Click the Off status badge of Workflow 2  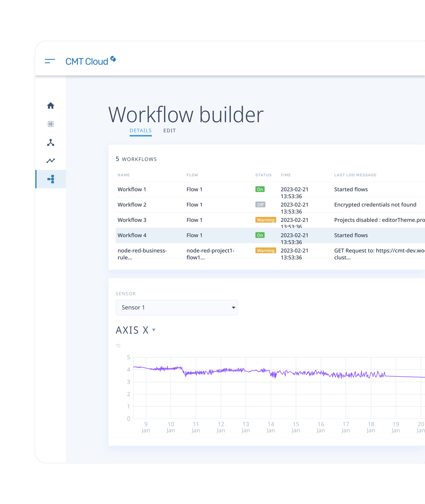click(260, 205)
